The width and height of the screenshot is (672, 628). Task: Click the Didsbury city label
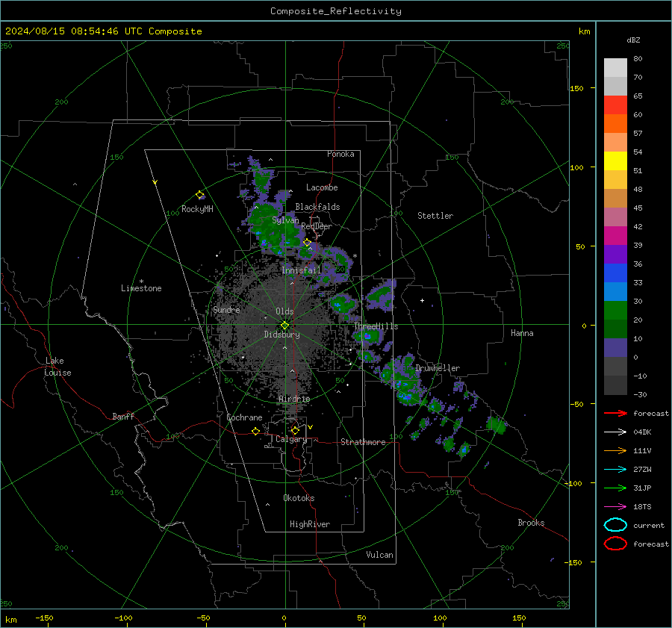281,335
